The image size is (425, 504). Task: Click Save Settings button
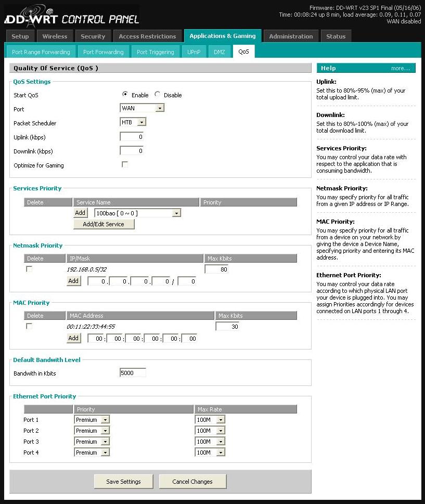click(x=123, y=482)
